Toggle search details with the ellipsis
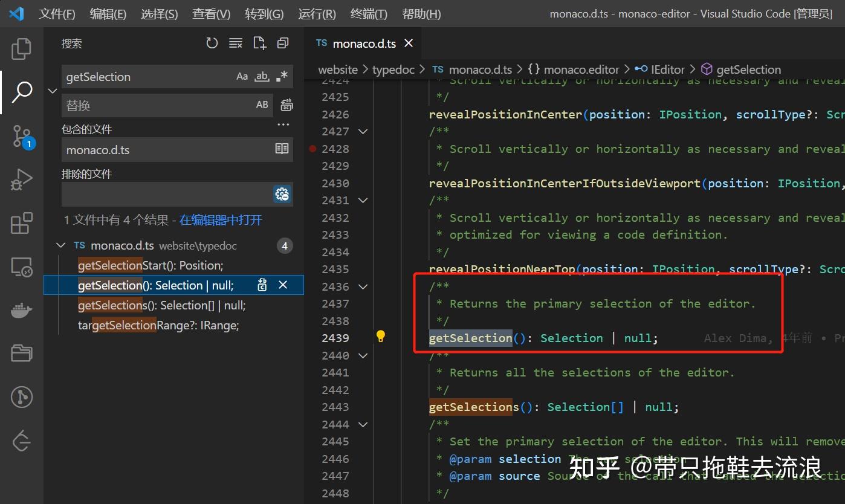Screen dimensions: 845x504 pyautogui.click(x=282, y=124)
